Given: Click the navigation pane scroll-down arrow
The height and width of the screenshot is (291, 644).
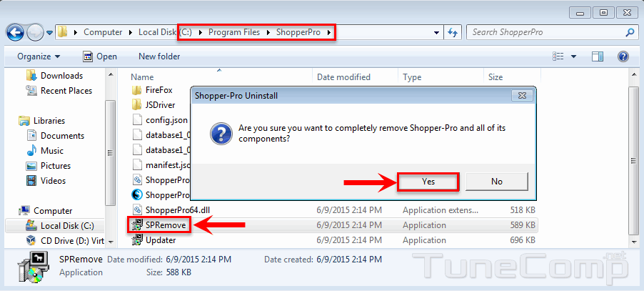Looking at the screenshot, I should [111, 242].
